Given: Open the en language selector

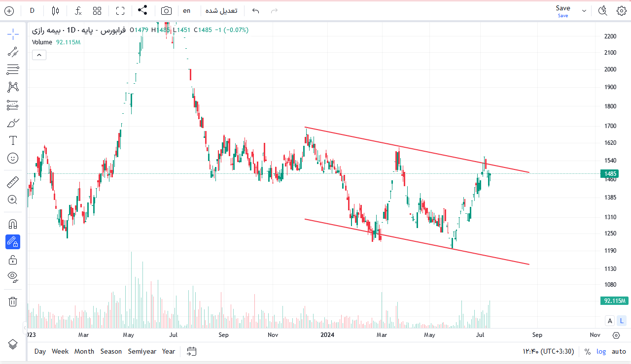Looking at the screenshot, I should tap(186, 11).
